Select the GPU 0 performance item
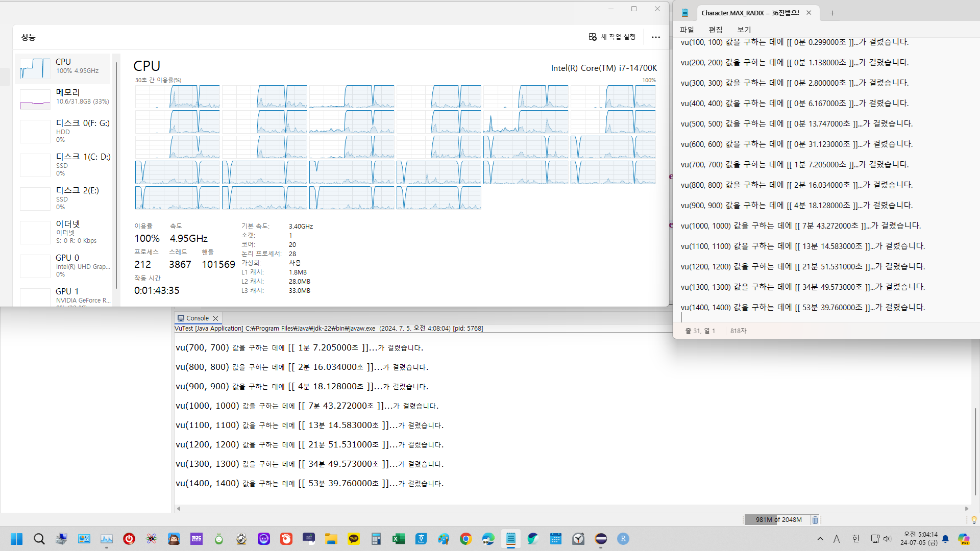980x551 pixels. (x=64, y=265)
